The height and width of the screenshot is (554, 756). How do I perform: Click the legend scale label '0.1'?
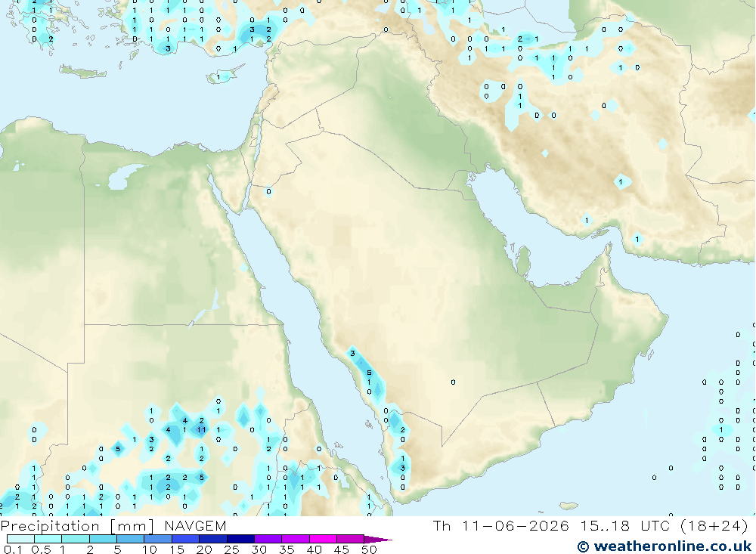(13, 549)
